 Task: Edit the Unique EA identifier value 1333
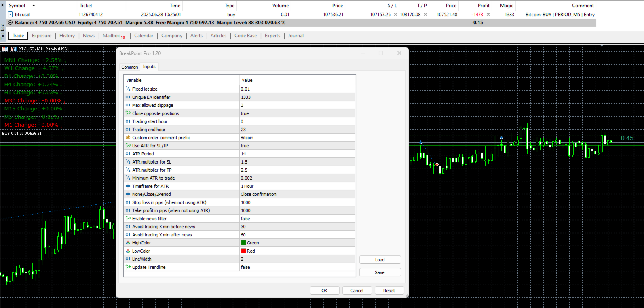[298, 97]
